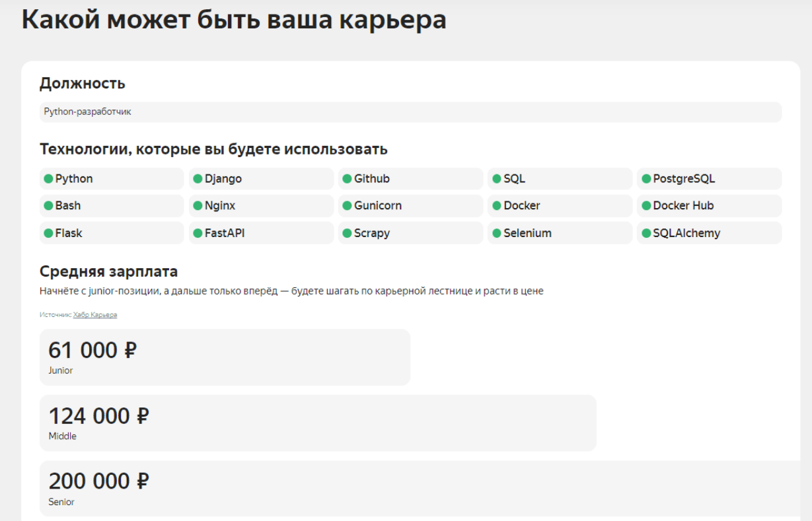The image size is (812, 521).
Task: Select the Flask technology tag
Action: tap(111, 233)
